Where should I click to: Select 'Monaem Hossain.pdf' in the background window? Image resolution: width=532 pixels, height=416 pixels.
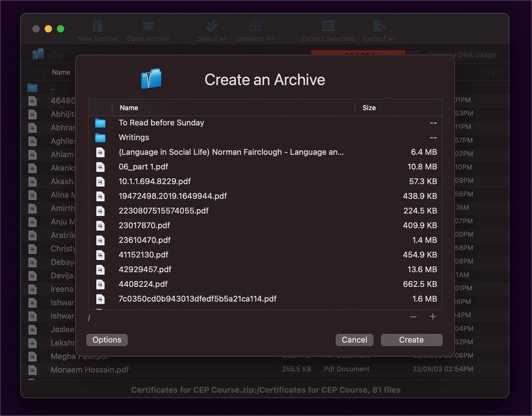pos(90,370)
